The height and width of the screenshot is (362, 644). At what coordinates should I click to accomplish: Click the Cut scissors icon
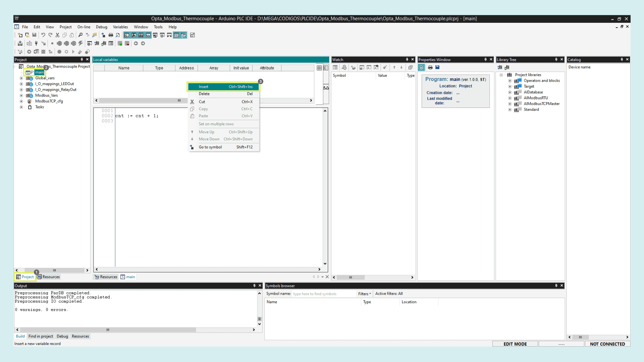[x=57, y=35]
